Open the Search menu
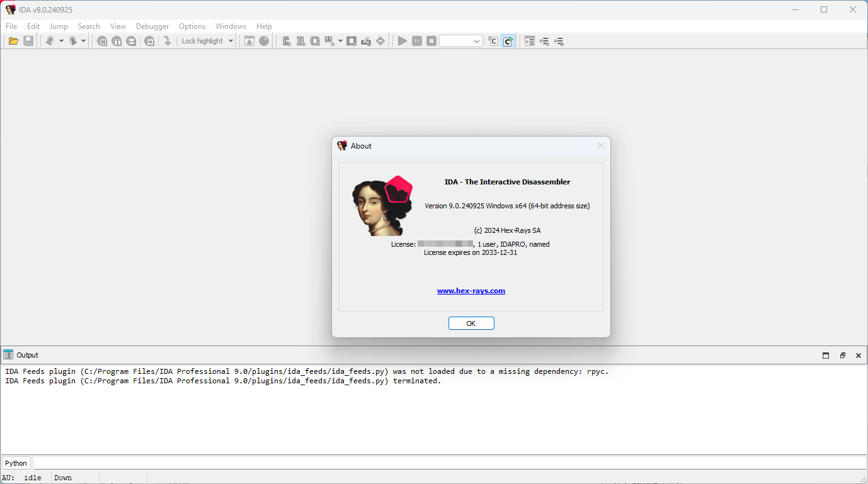This screenshot has width=868, height=484. coord(89,26)
